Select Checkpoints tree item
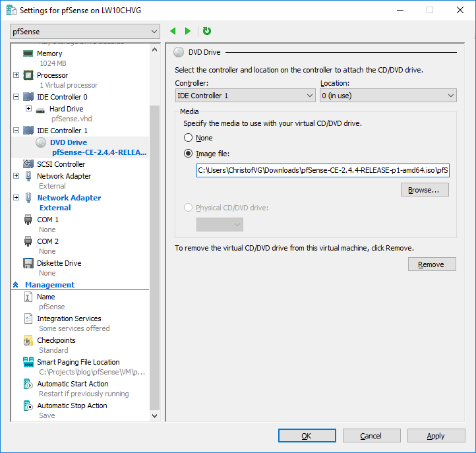This screenshot has height=453, width=476. pos(56,340)
